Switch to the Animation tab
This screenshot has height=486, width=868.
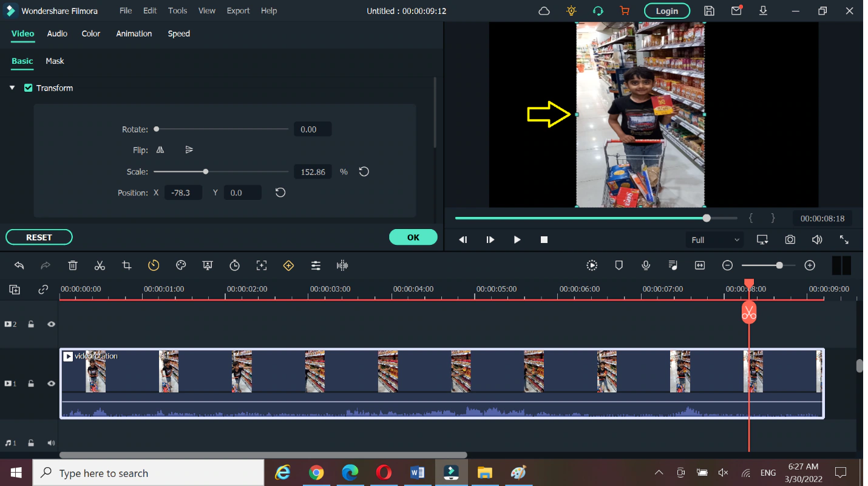(x=134, y=34)
